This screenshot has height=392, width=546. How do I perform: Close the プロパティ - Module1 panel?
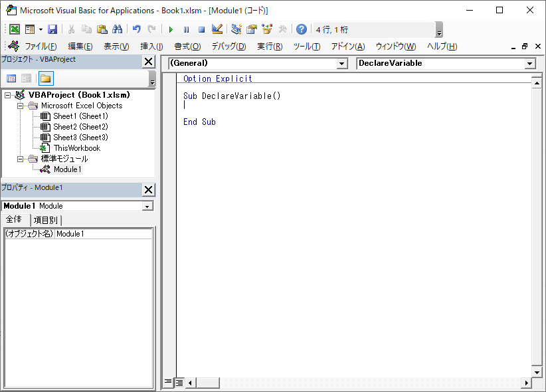tap(149, 190)
